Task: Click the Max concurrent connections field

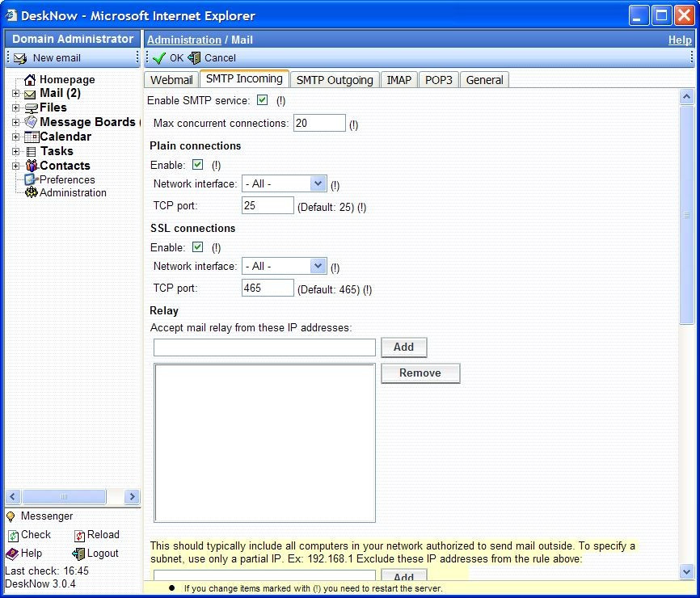Action: [x=319, y=123]
